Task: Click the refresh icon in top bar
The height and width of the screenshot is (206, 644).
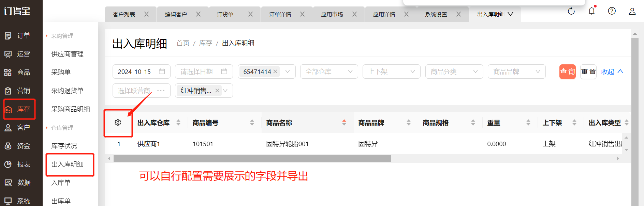Action: (571, 11)
